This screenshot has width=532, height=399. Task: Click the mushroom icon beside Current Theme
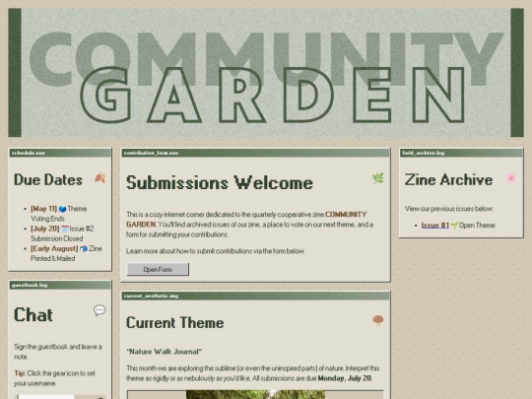pyautogui.click(x=378, y=320)
